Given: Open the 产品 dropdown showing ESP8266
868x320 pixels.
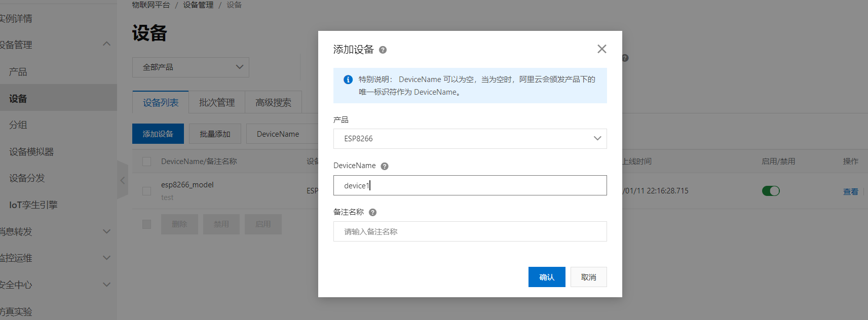Looking at the screenshot, I should click(x=470, y=139).
